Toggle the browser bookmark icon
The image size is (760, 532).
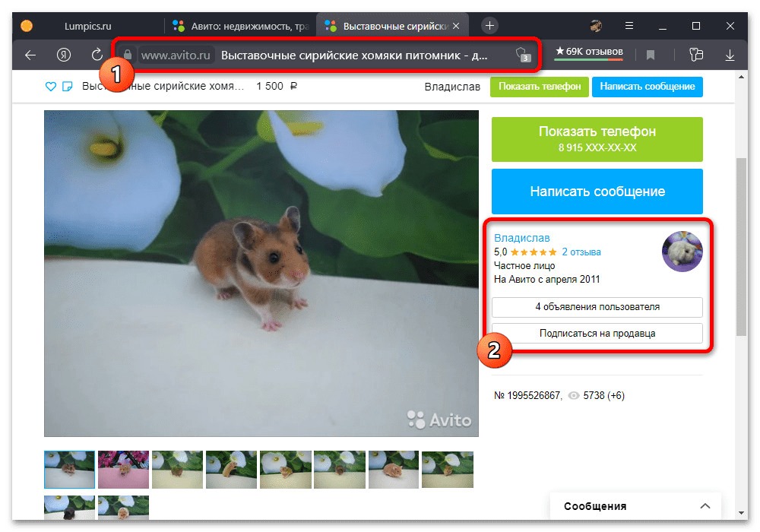pyautogui.click(x=651, y=55)
